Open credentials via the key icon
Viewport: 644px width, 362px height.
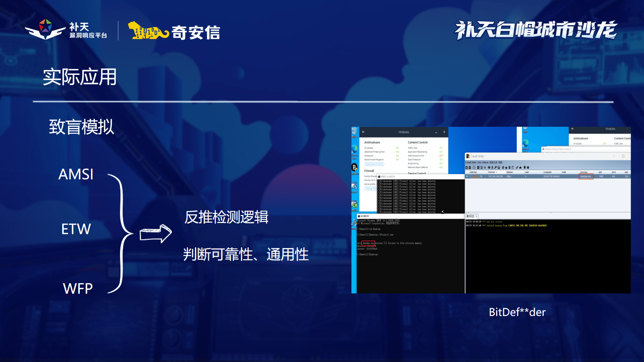coord(495,168)
